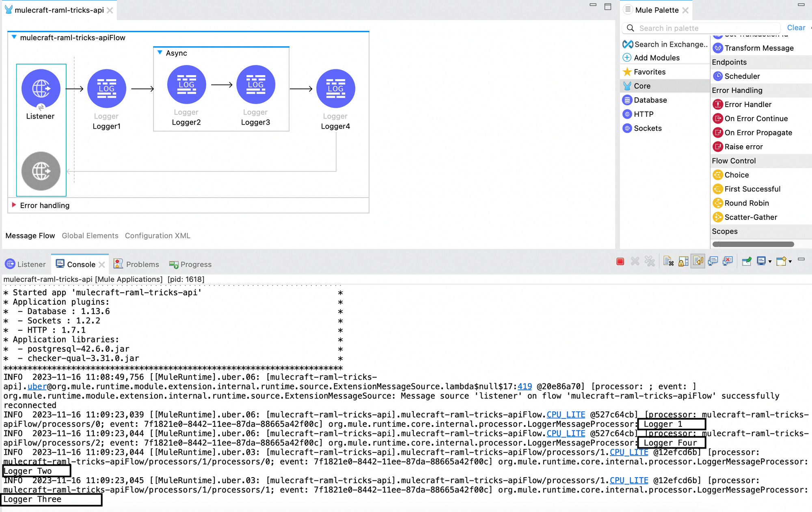Click Clear next to palette search
This screenshot has width=812, height=512.
click(796, 28)
